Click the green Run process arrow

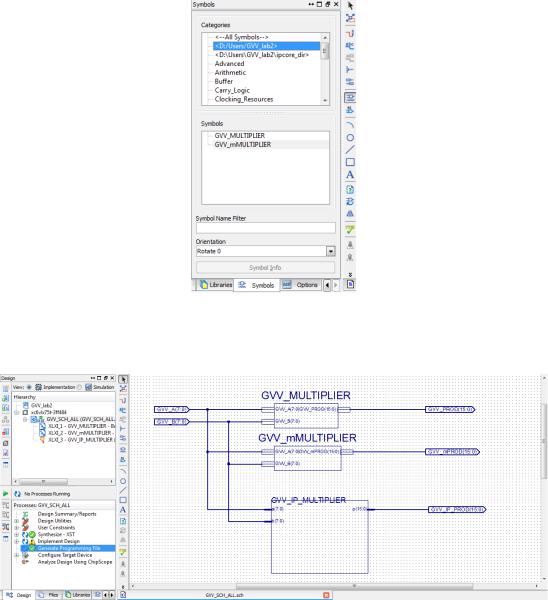(5, 494)
